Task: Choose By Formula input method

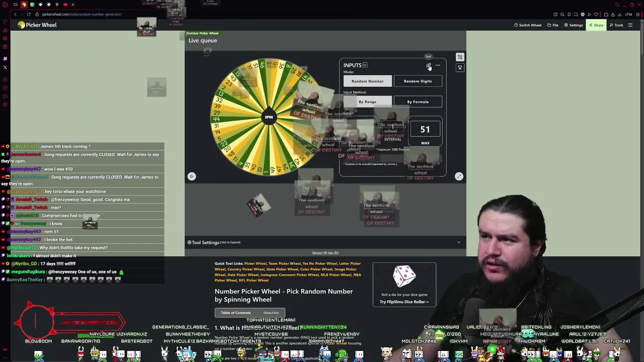Action: coord(418,102)
